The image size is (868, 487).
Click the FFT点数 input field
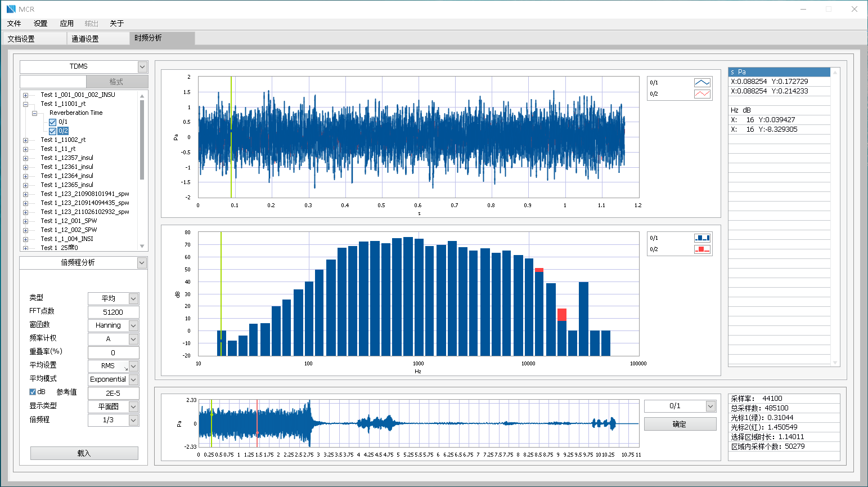[113, 312]
